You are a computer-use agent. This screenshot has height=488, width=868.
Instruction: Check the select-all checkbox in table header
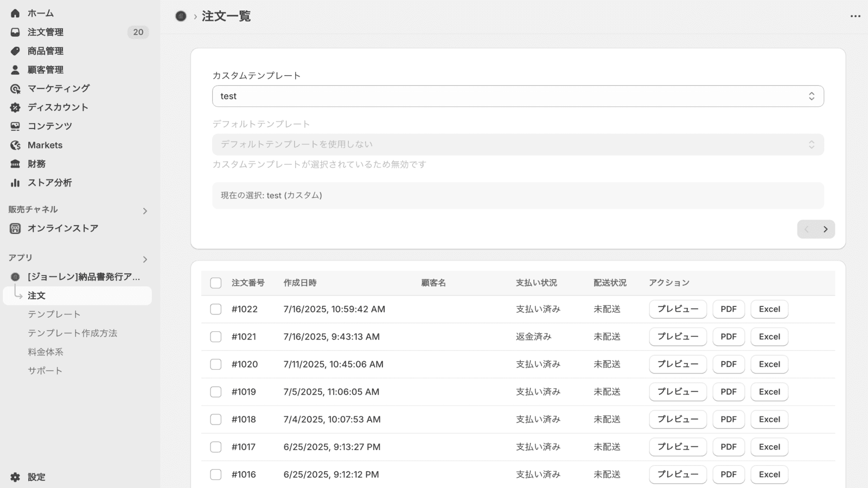[216, 282]
